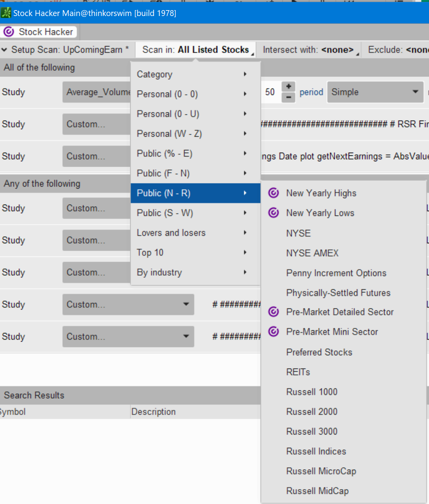Open the Custom dropdown in the Study row above 'Any of the following'

click(97, 156)
